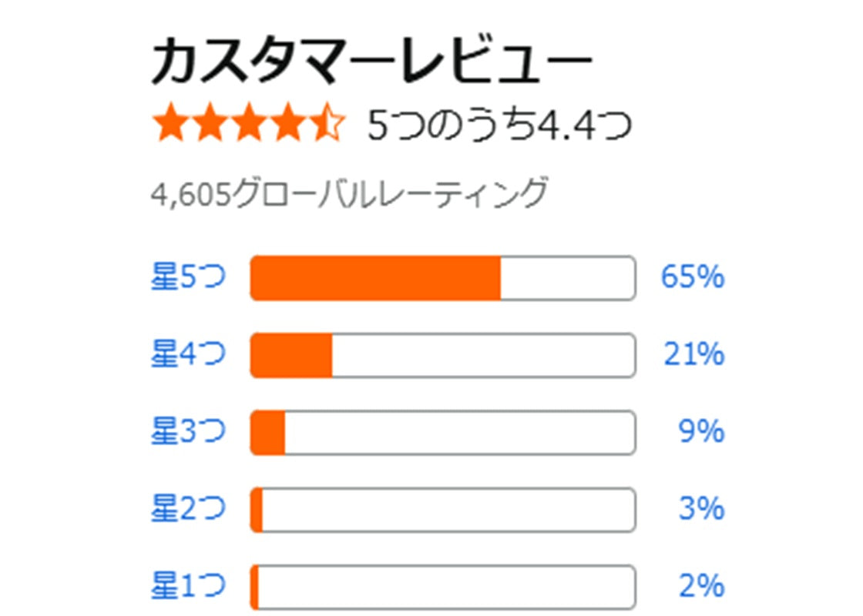Click the 4-star rating histogram bar
Image resolution: width=863 pixels, height=616 pixels.
point(443,355)
